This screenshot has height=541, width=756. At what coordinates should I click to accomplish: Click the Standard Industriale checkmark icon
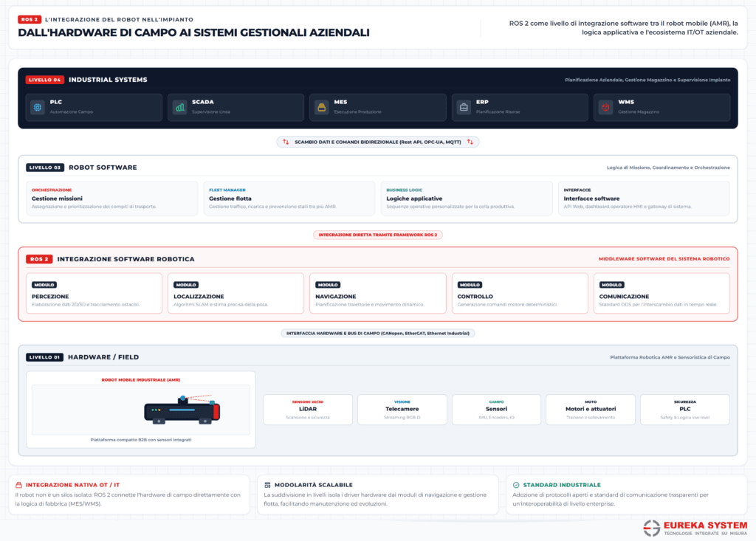click(516, 485)
